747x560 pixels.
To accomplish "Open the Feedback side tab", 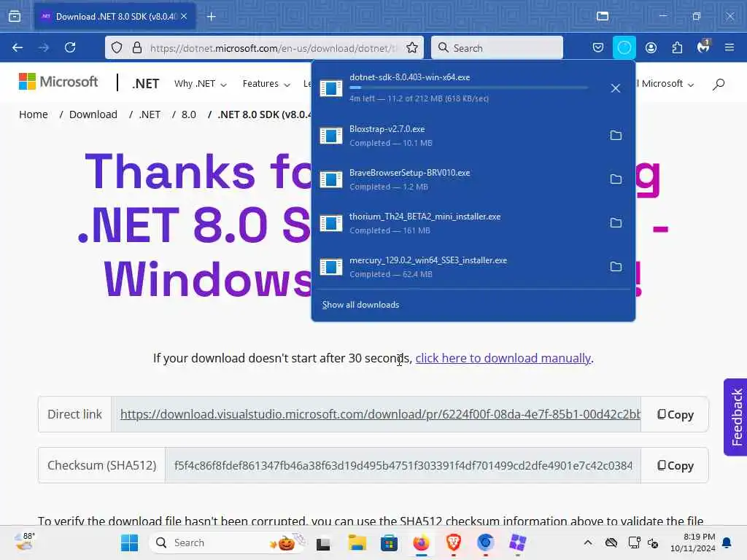I will (735, 417).
